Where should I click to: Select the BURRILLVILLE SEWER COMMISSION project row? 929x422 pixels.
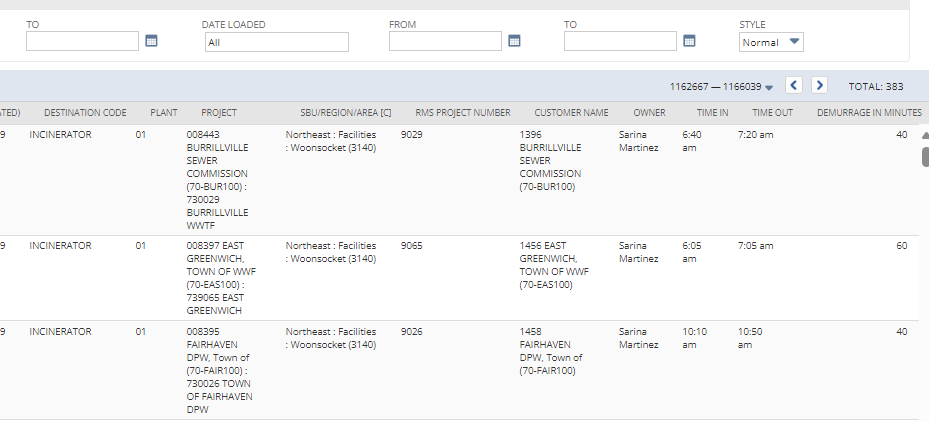coord(460,180)
